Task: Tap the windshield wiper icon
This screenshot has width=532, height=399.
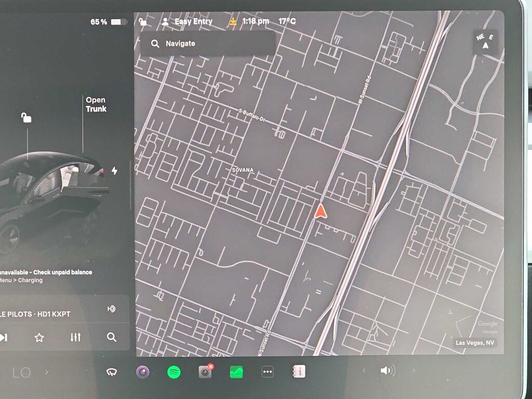Action: [111, 371]
